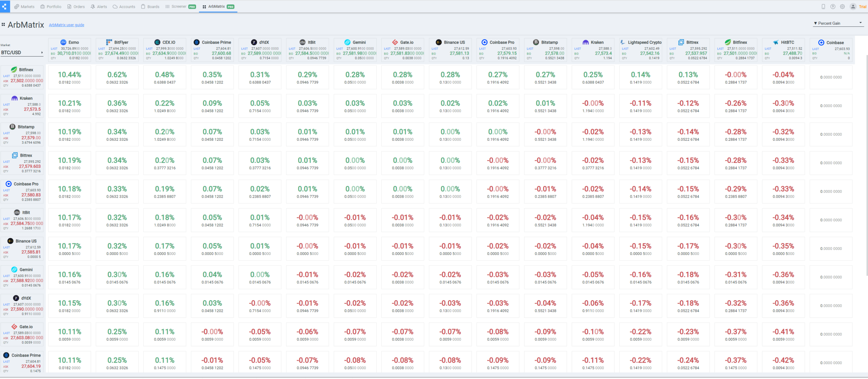Select the -0.17% Binance US-to-Bittrex cell
The width and height of the screenshot is (868, 379).
pyautogui.click(x=688, y=249)
